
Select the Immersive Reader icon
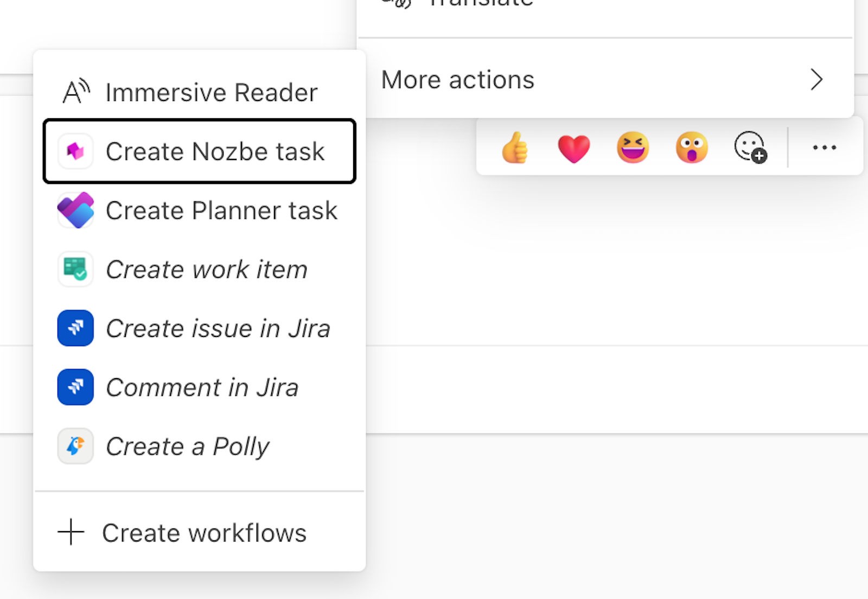click(x=75, y=91)
